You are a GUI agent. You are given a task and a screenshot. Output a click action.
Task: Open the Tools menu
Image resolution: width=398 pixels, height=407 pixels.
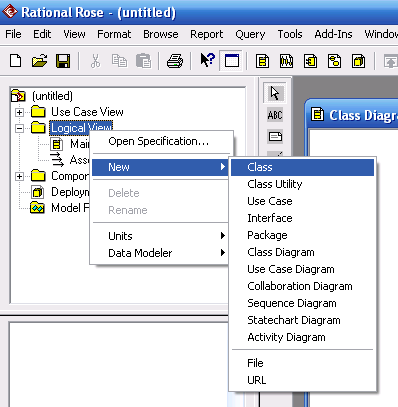[x=290, y=34]
